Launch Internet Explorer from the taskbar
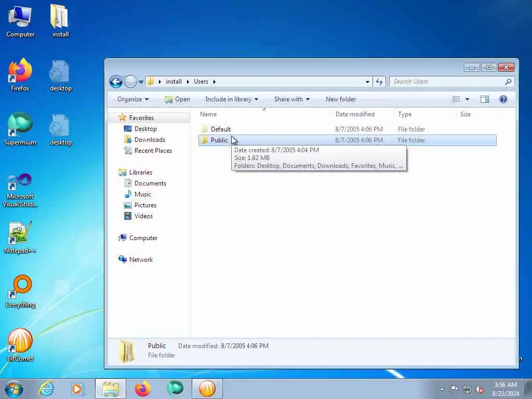Screen dimensions: 532x399 pos(46,389)
